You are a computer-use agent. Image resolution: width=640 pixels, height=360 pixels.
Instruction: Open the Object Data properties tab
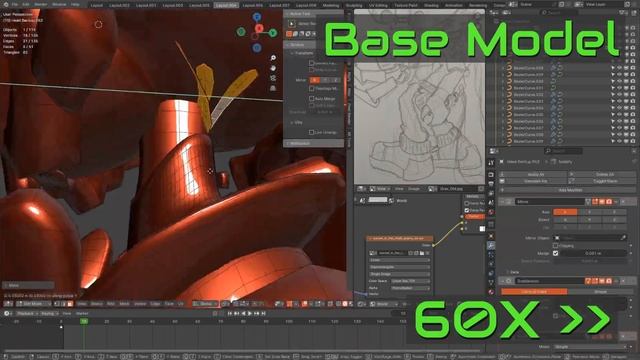[x=491, y=282]
